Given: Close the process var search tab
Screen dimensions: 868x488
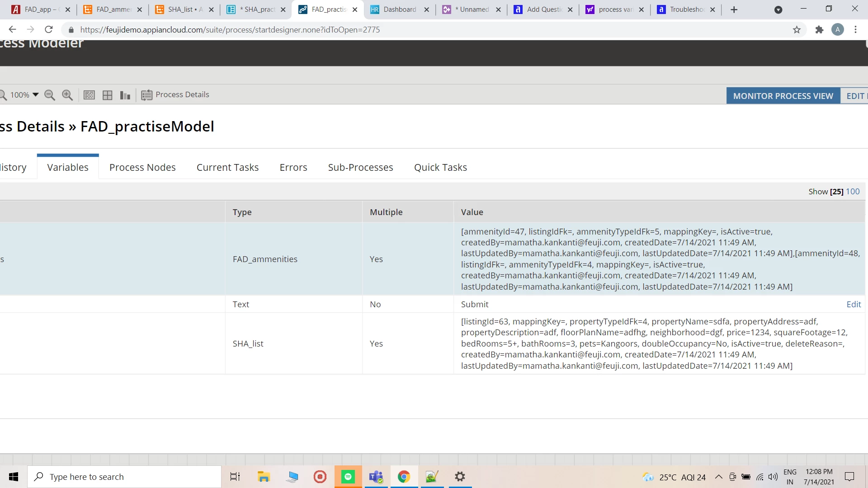Looking at the screenshot, I should (x=641, y=9).
